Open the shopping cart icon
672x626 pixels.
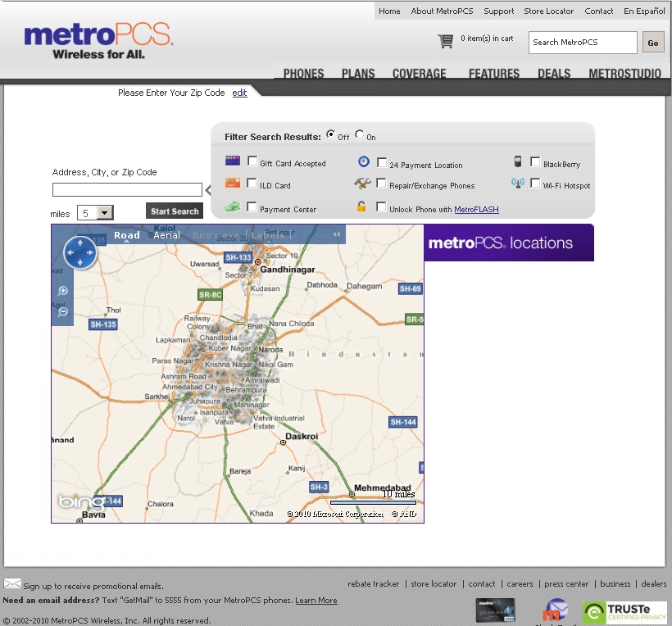445,41
